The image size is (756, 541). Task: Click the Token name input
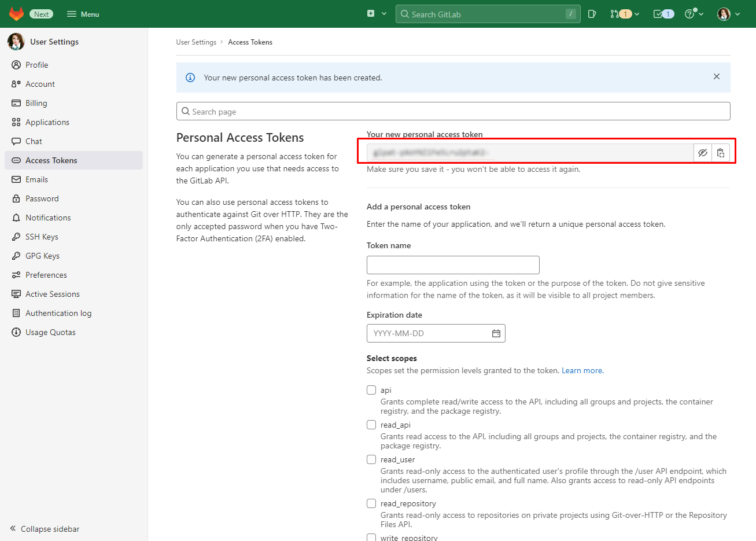point(453,265)
